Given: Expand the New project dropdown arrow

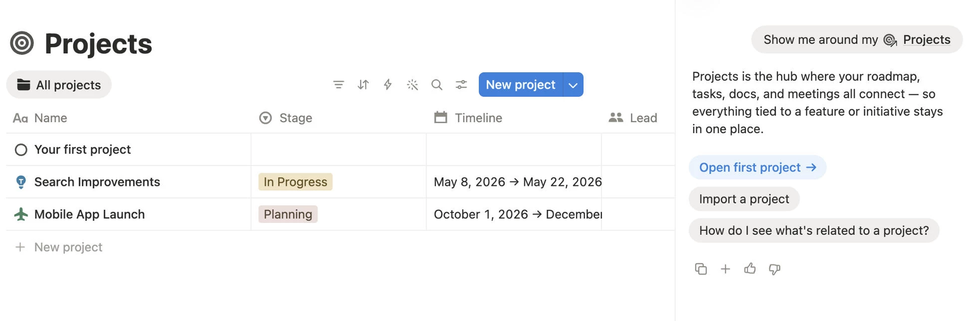Looking at the screenshot, I should [573, 85].
